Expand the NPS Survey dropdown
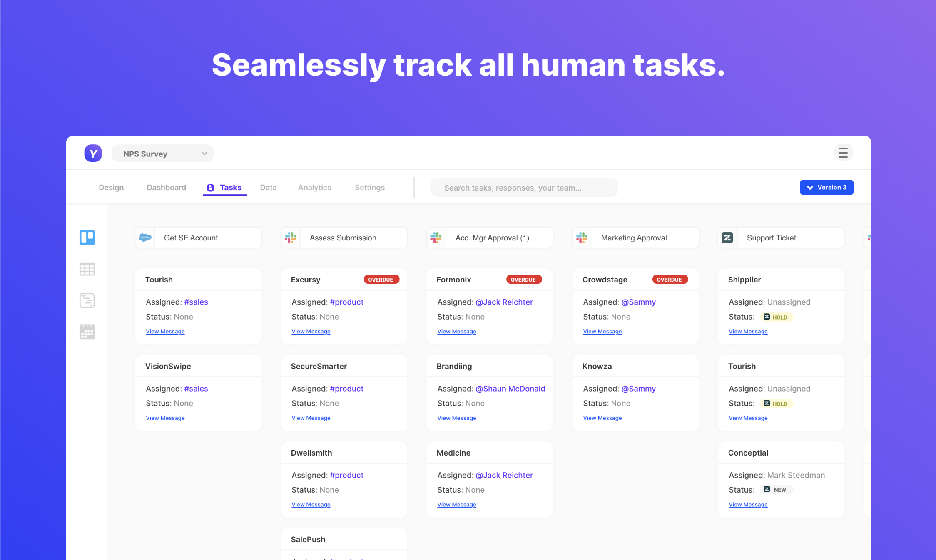Viewport: 936px width, 560px height. pyautogui.click(x=162, y=154)
